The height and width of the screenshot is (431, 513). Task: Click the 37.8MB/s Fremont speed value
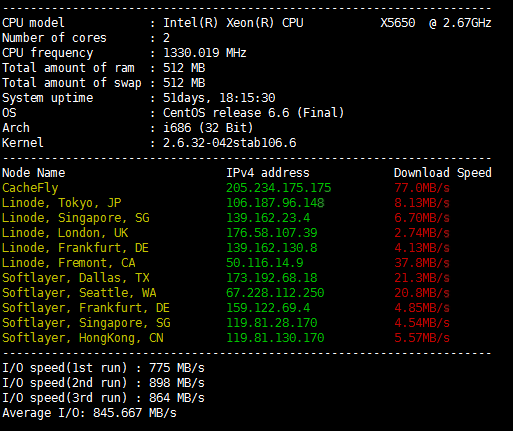[x=422, y=263]
